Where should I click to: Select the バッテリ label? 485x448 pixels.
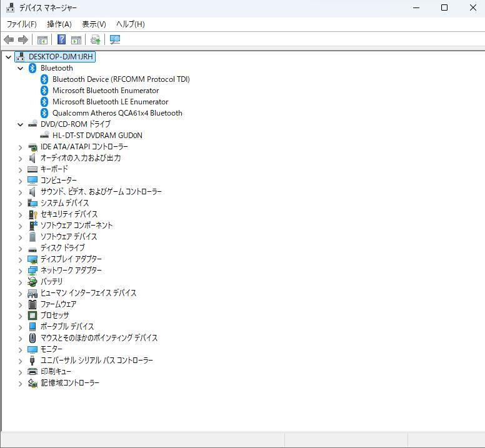tap(51, 282)
